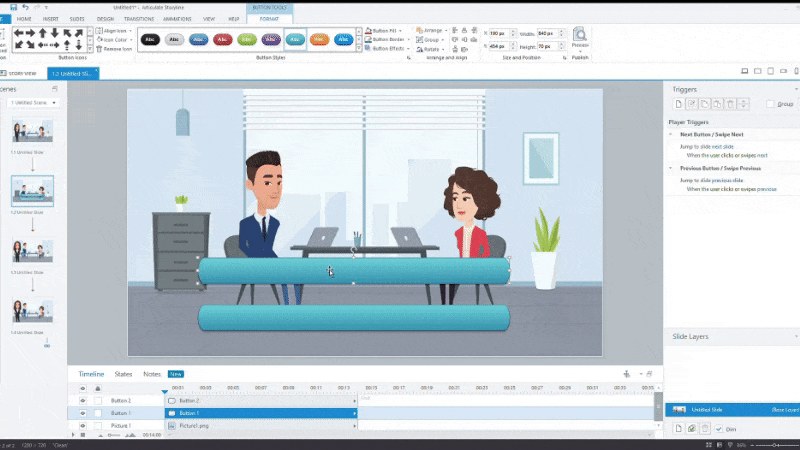Apply the orange button style swatch
Image resolution: width=800 pixels, height=450 pixels.
pyautogui.click(x=318, y=39)
